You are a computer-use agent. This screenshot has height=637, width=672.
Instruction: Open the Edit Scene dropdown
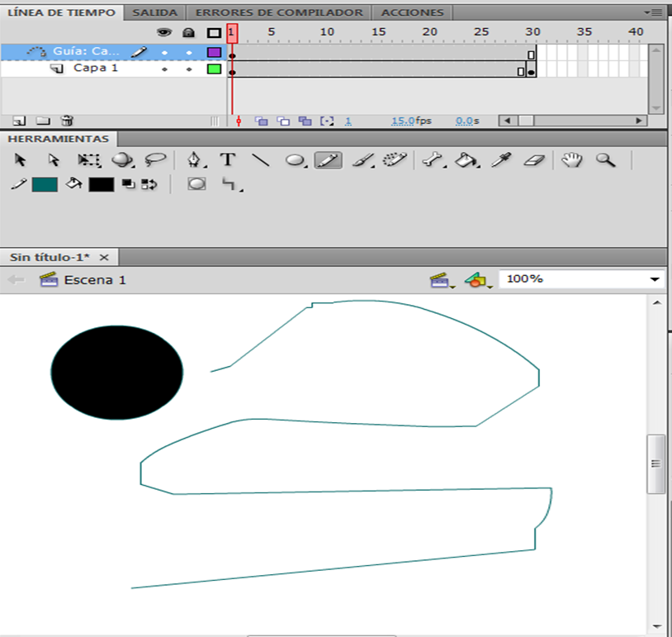[439, 281]
